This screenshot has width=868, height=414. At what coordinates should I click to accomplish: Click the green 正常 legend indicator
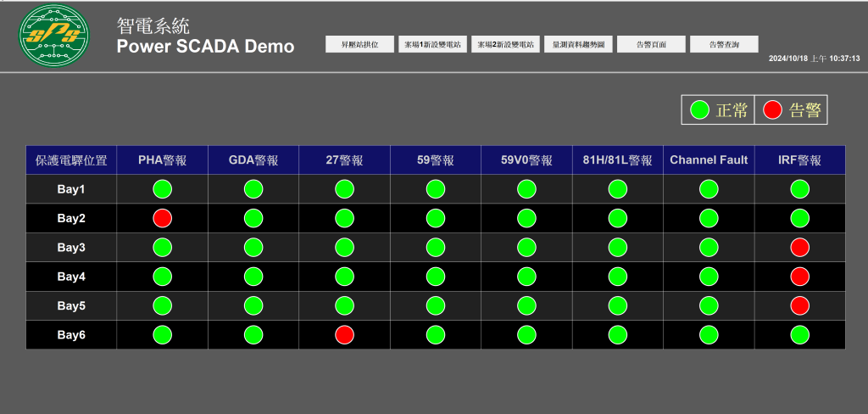click(x=699, y=109)
